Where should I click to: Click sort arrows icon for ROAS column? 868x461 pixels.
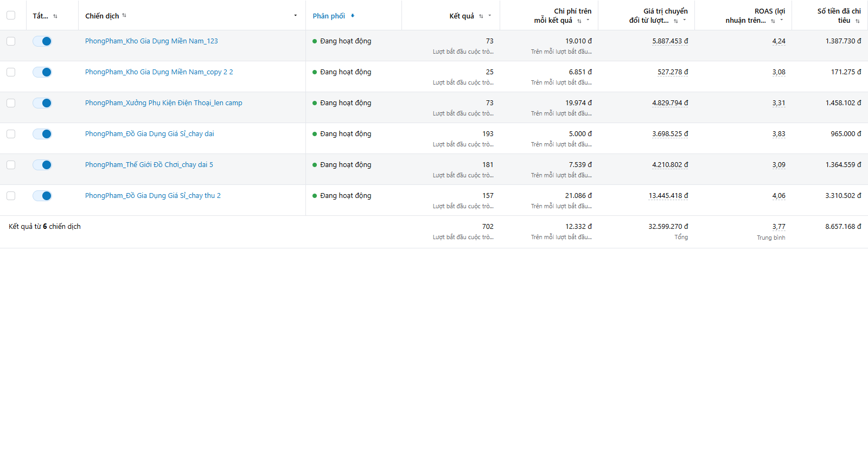(x=773, y=21)
